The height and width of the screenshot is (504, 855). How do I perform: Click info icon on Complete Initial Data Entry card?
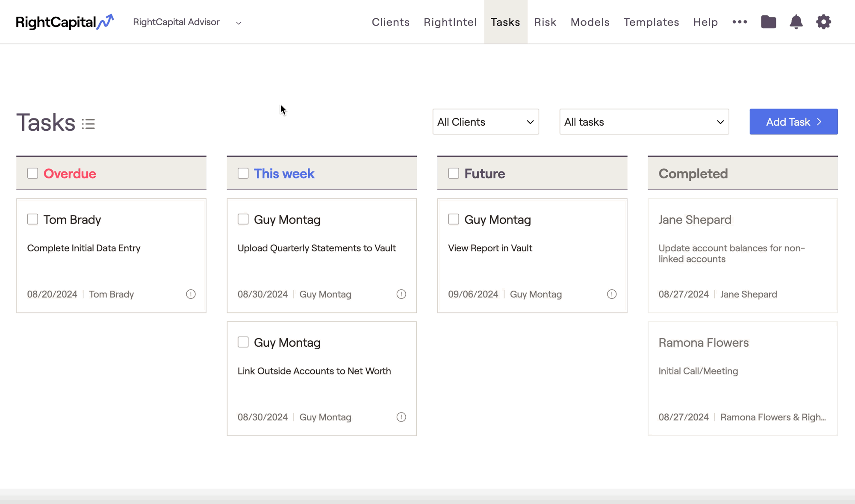(x=191, y=294)
